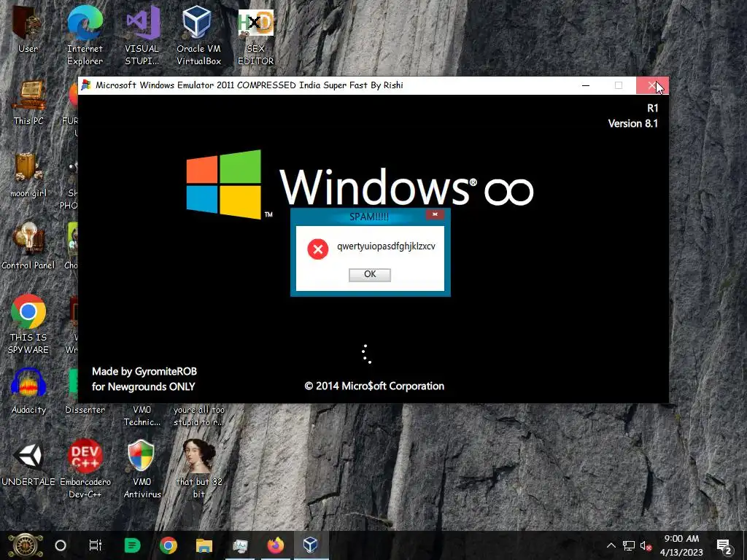Open 'that but 32 bit' portrait icon
747x560 pixels.
click(198, 469)
